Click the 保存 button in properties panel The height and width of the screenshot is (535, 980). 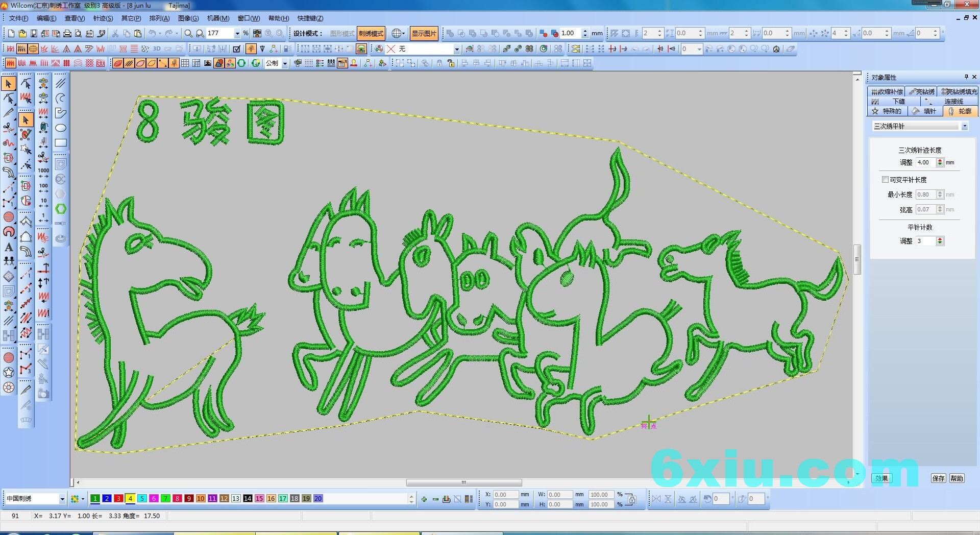pos(938,478)
